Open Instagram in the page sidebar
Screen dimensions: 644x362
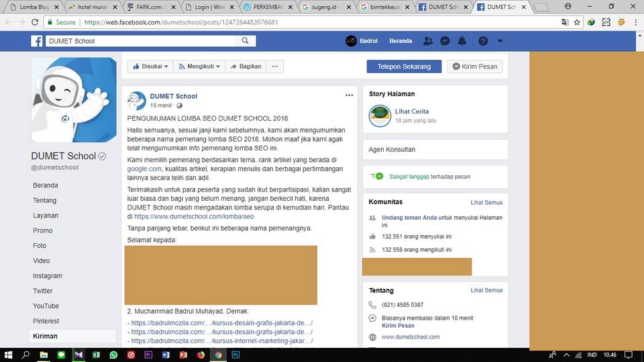coord(48,275)
